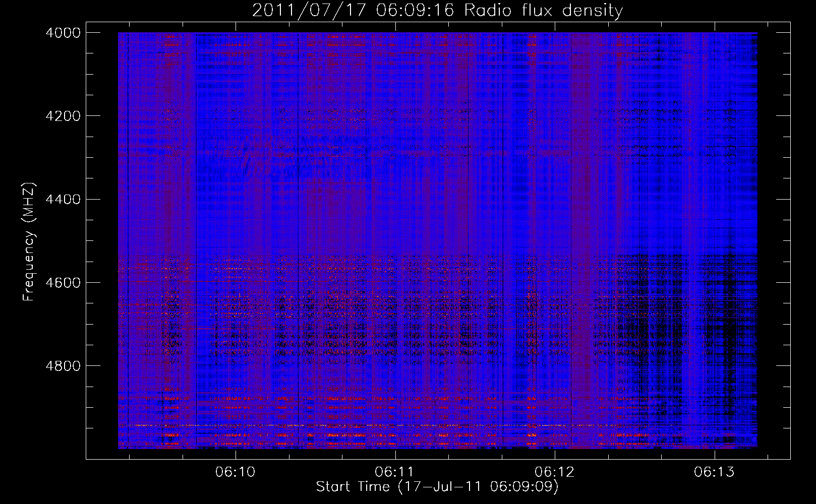Click the 4000 frequency tick label
The height and width of the screenshot is (504, 816).
click(x=63, y=33)
